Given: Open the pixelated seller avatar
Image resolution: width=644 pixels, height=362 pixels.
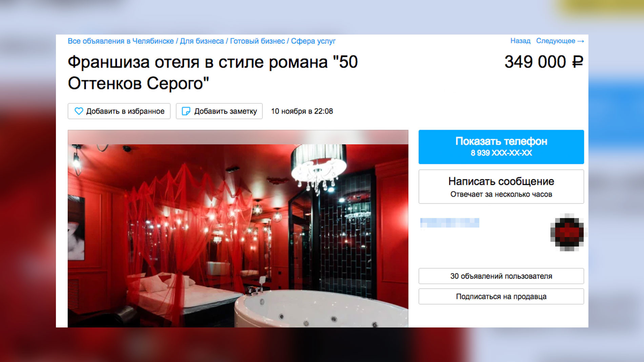Looking at the screenshot, I should 568,233.
